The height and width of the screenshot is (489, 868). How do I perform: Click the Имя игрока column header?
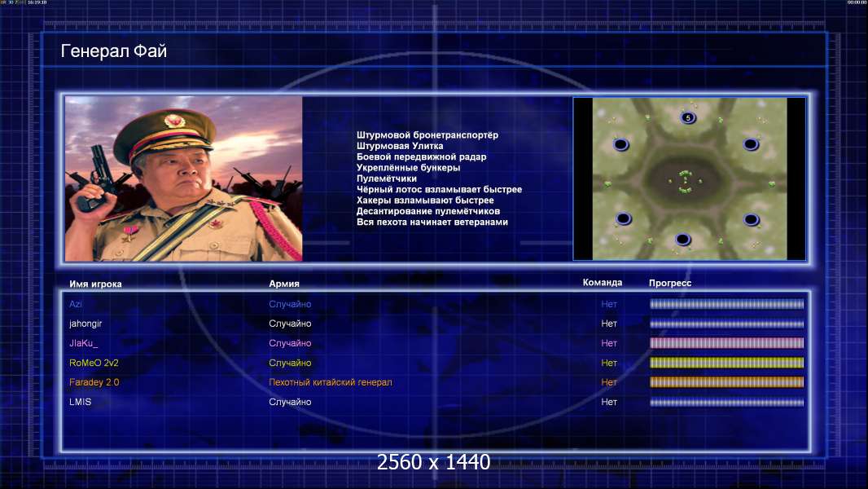95,284
